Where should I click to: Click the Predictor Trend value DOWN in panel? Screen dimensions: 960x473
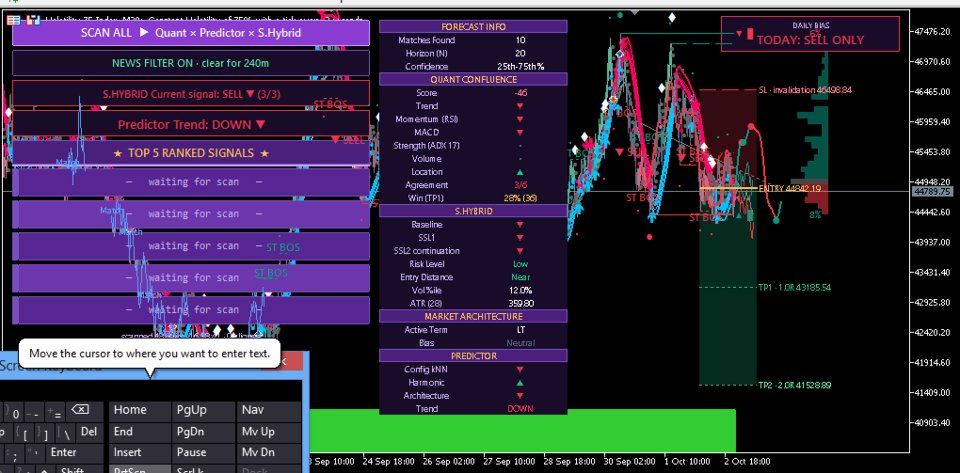[520, 409]
